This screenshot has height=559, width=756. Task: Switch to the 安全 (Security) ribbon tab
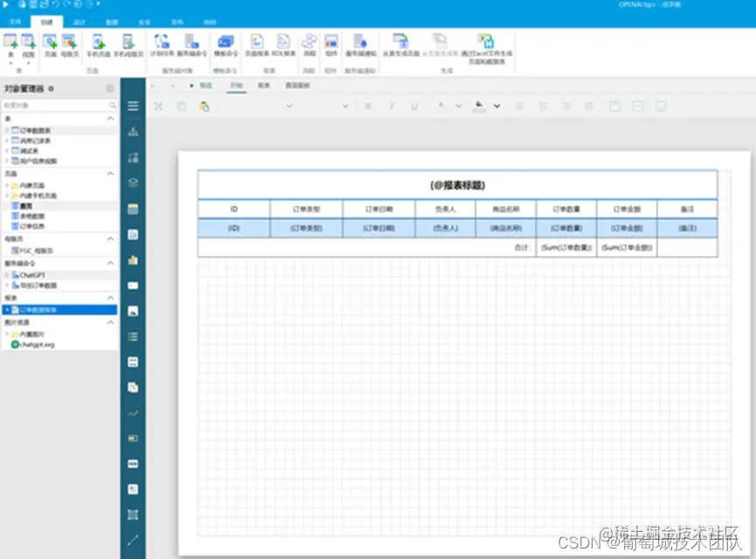click(x=144, y=22)
